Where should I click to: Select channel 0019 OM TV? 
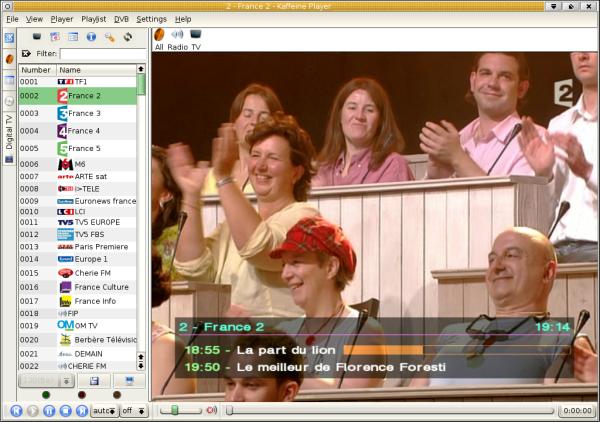[x=78, y=326]
